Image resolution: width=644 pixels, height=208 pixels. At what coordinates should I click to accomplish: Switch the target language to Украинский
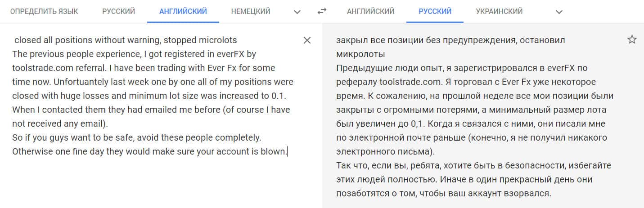(x=499, y=12)
